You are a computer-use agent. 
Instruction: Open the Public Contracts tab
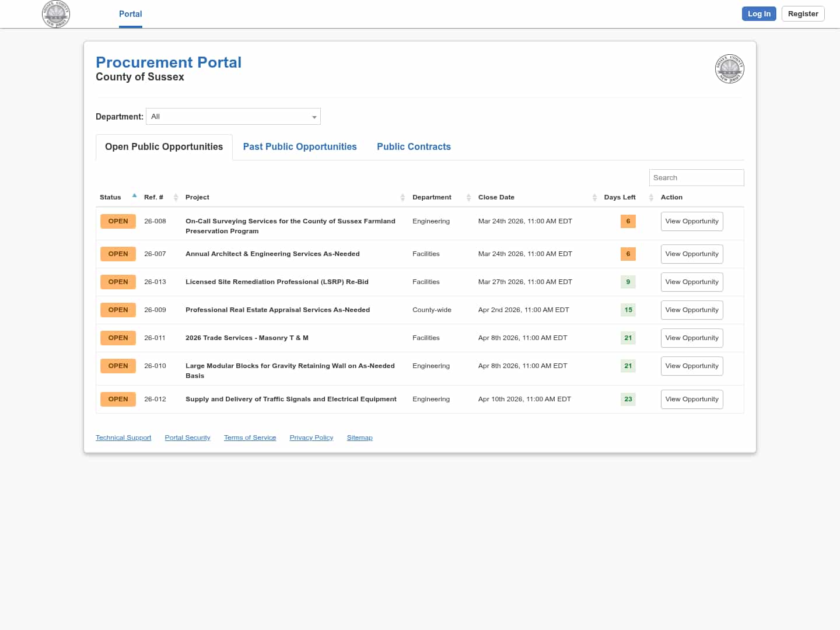point(414,147)
